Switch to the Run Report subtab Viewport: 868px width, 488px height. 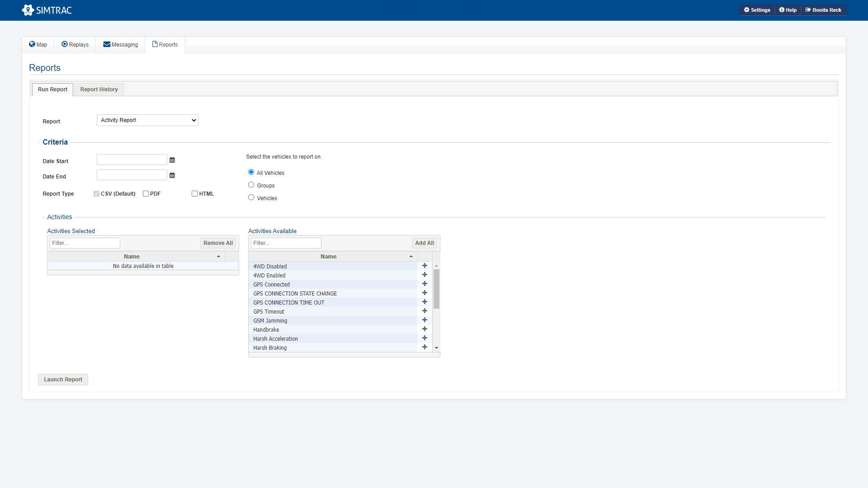point(52,89)
